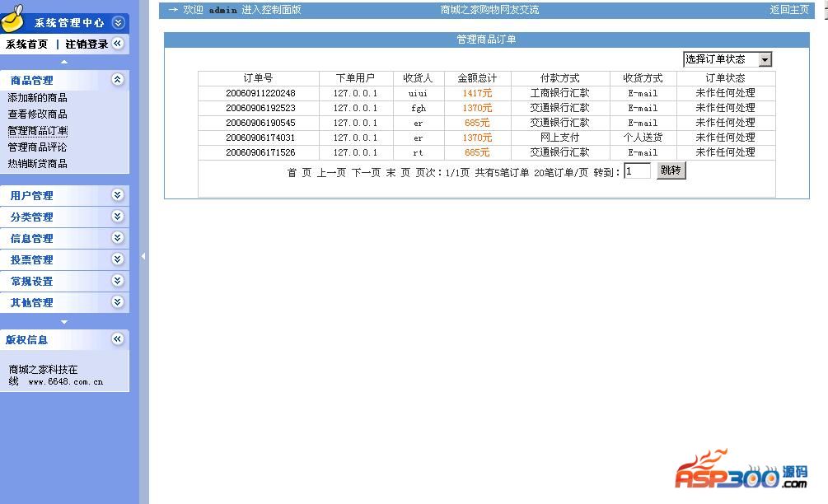Select 管理商品订单 menu item
Screen dimensions: 828x504
[37, 130]
